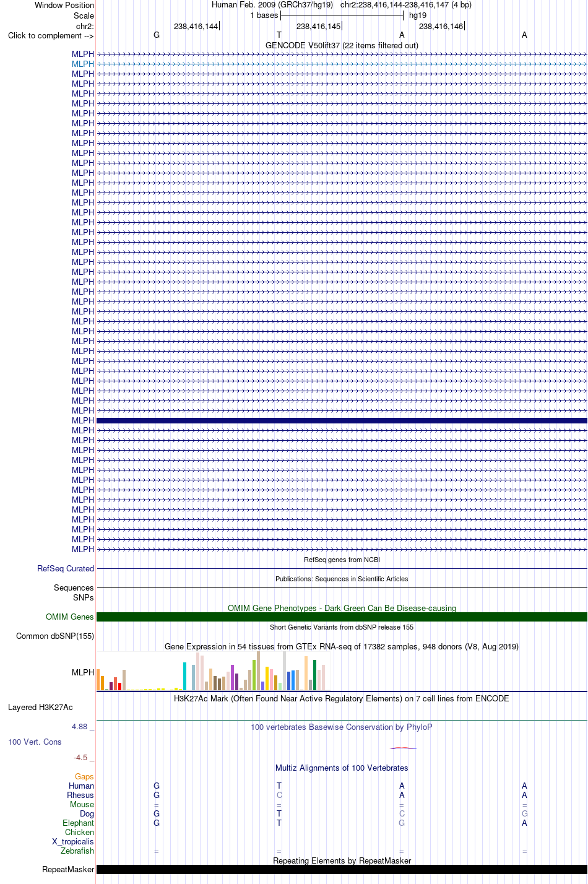The height and width of the screenshot is (884, 588).
Task: Click the -4.5 PhyloP lower value
Action: (x=80, y=757)
